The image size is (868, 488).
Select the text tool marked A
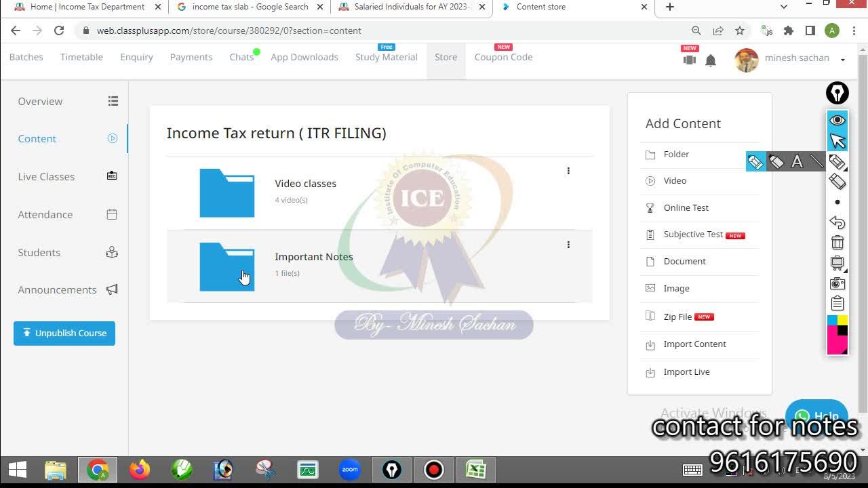point(797,162)
